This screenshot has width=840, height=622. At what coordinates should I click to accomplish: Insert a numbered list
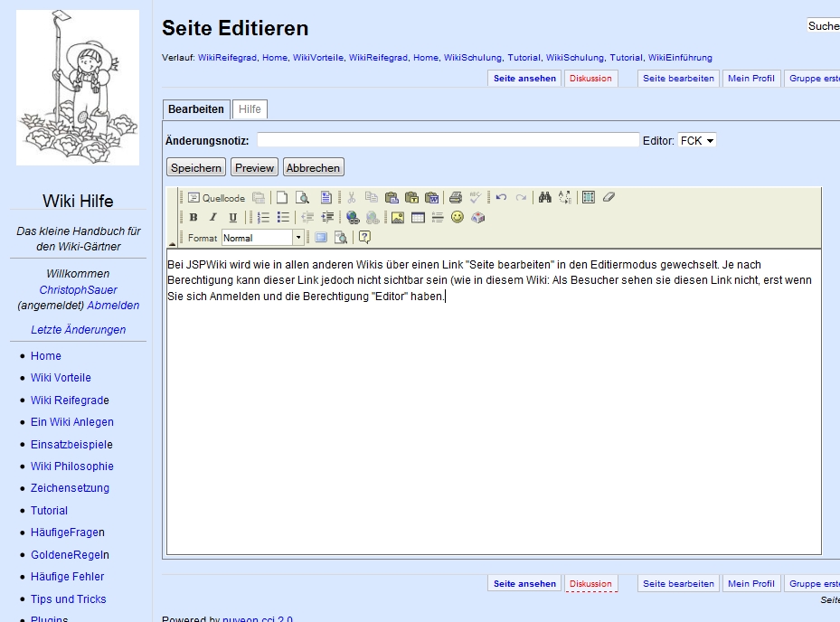pos(264,217)
